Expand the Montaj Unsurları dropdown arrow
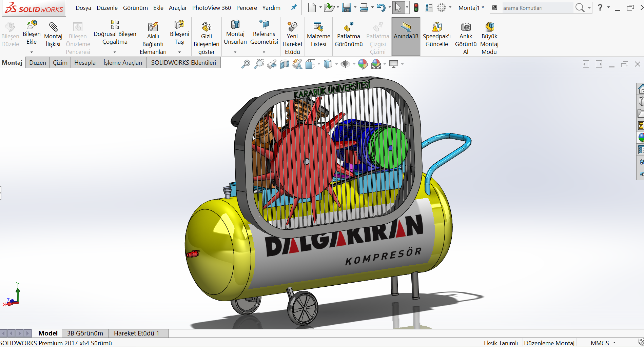Screen dimensions: 644x347 [x=235, y=52]
